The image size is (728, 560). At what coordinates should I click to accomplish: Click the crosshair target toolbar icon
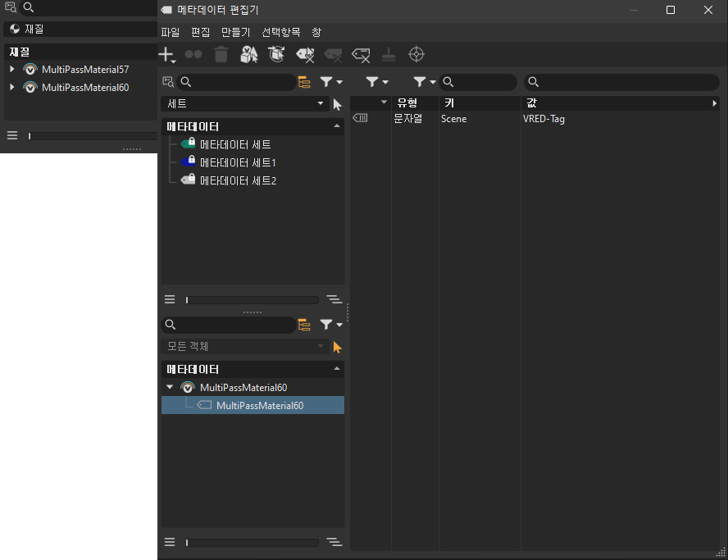click(416, 54)
